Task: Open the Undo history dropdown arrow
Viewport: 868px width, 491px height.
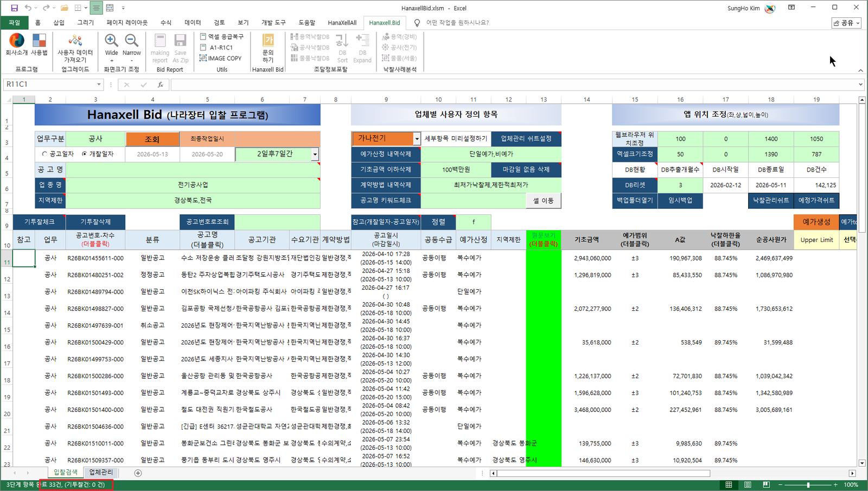Action: click(x=36, y=8)
